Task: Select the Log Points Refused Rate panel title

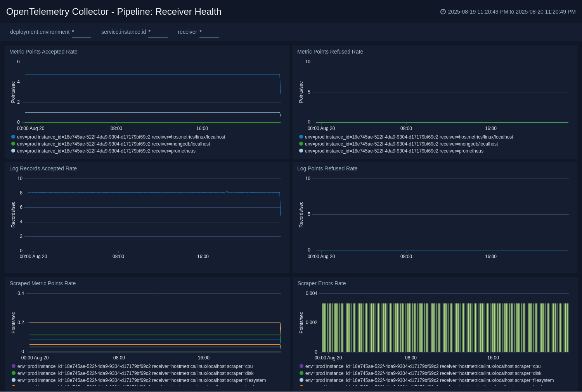Action: click(327, 168)
